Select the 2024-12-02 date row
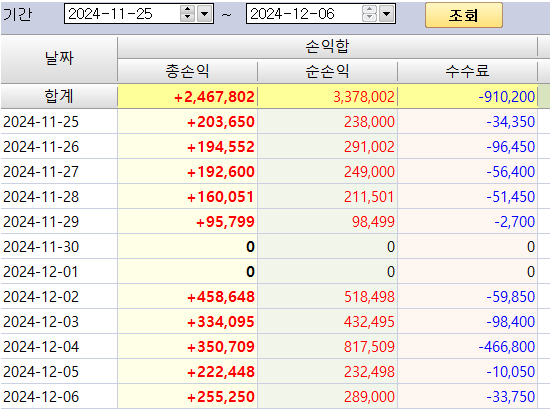The image size is (550, 415). tap(59, 296)
